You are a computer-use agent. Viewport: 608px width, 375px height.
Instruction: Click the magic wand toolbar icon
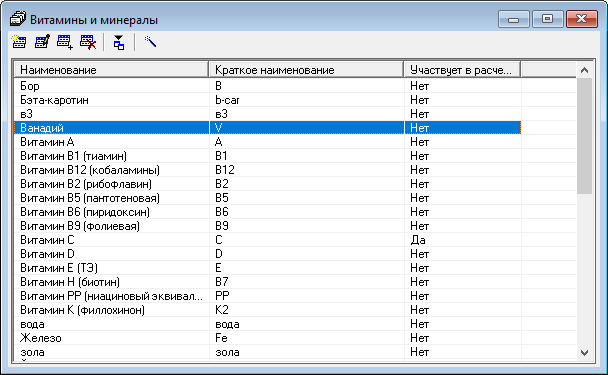pos(150,41)
